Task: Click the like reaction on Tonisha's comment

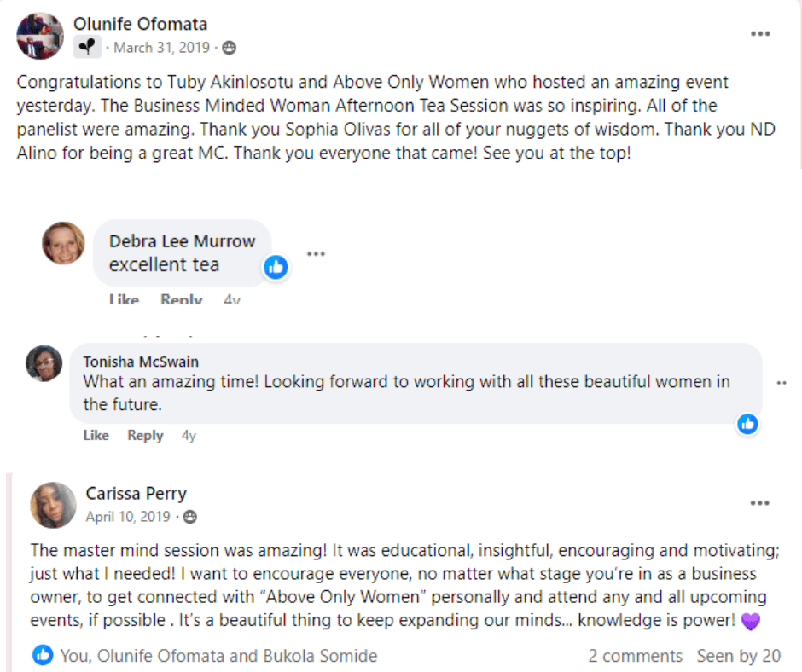Action: coord(747,423)
